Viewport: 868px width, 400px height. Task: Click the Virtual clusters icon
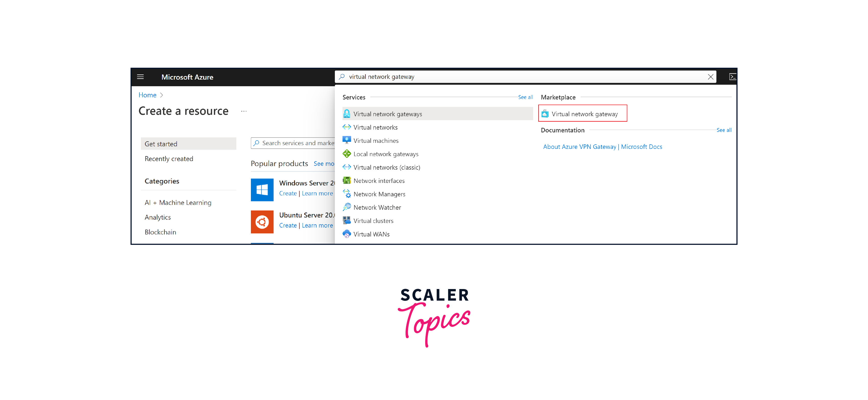[346, 221]
